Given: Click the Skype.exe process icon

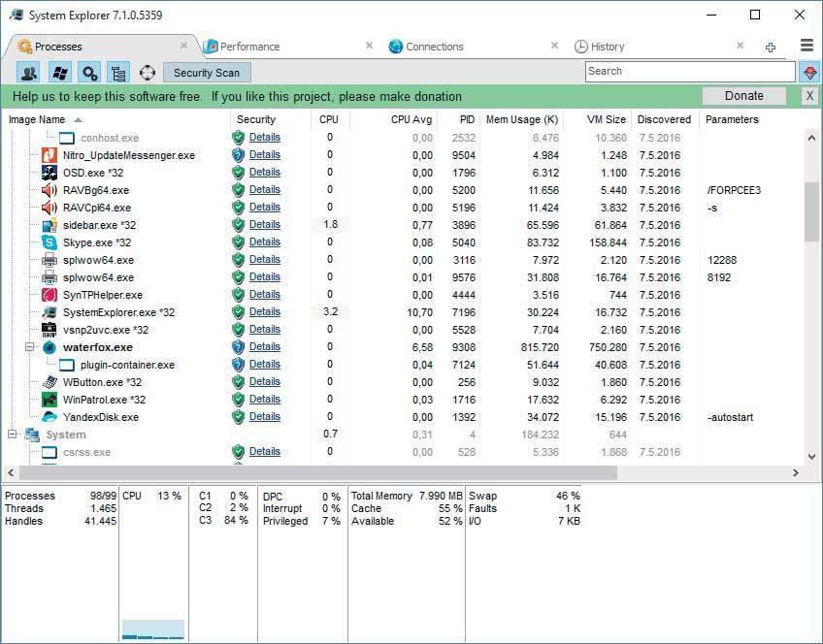Looking at the screenshot, I should coord(49,242).
